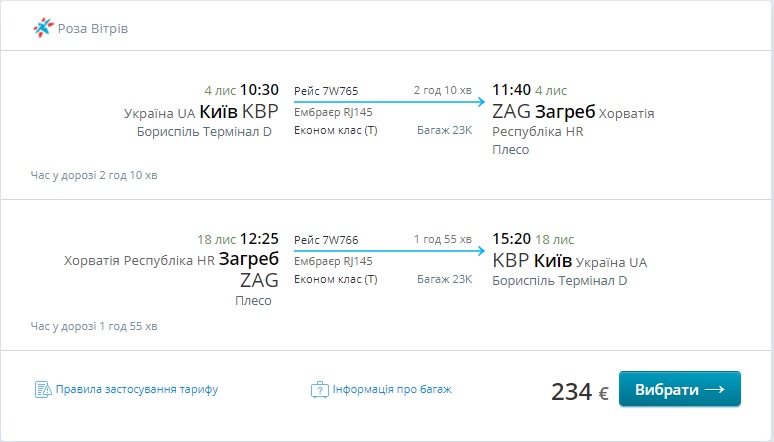Select the Роза Вітрів airline name
The image size is (774, 442).
pyautogui.click(x=93, y=28)
